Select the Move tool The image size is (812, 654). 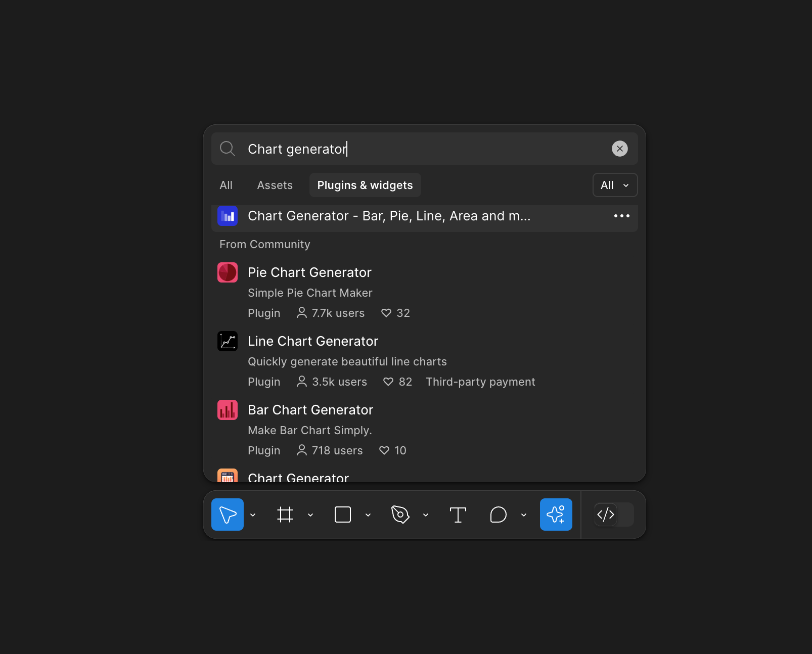[x=227, y=515]
